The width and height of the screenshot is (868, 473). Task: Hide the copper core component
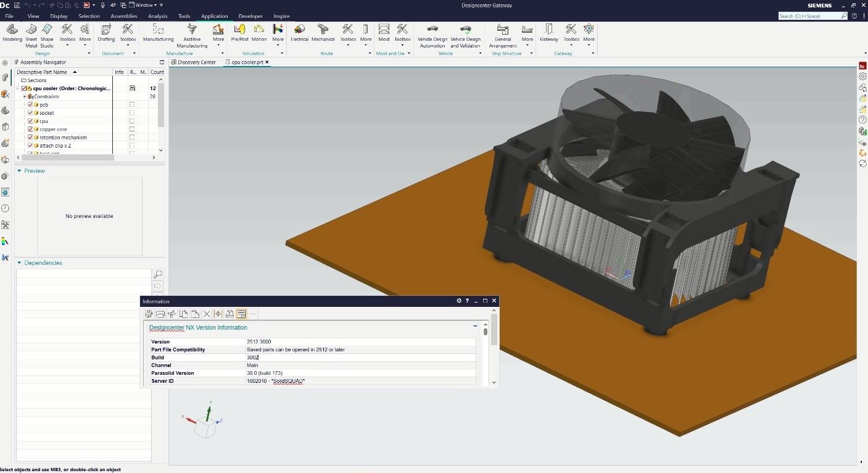[30, 129]
